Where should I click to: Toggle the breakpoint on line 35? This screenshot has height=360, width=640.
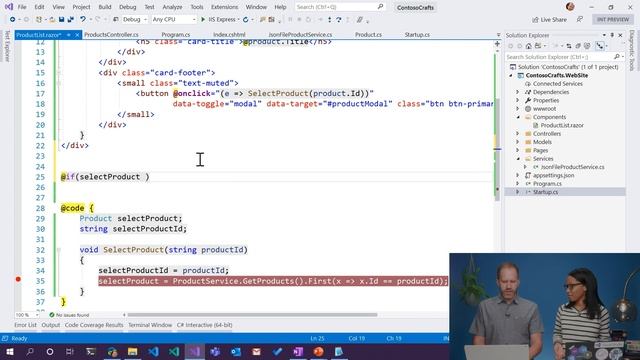(x=18, y=280)
